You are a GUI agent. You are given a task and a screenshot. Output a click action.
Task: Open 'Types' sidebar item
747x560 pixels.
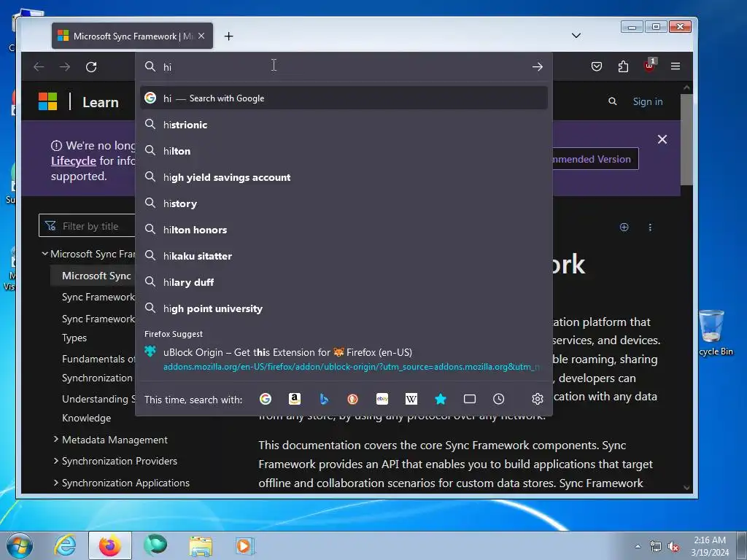74,338
